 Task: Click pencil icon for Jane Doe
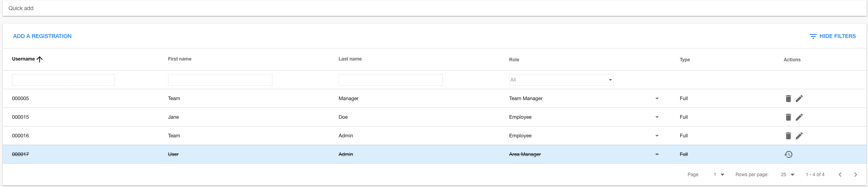[799, 117]
